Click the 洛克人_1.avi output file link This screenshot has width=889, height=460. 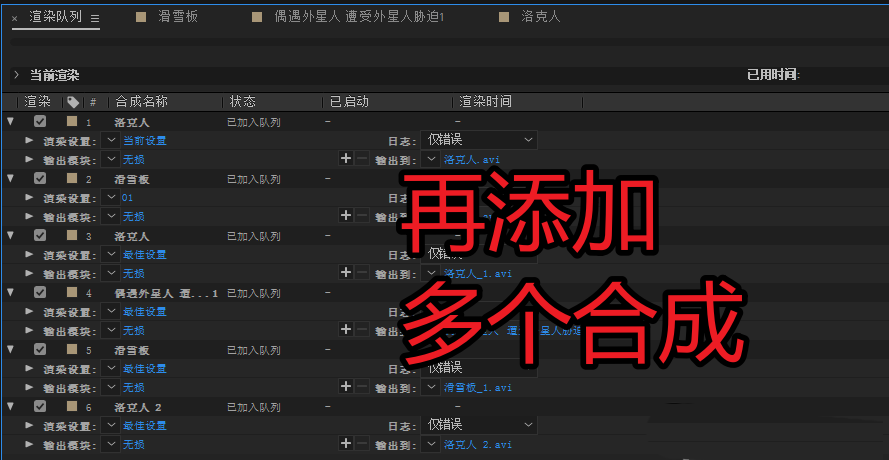click(x=478, y=274)
